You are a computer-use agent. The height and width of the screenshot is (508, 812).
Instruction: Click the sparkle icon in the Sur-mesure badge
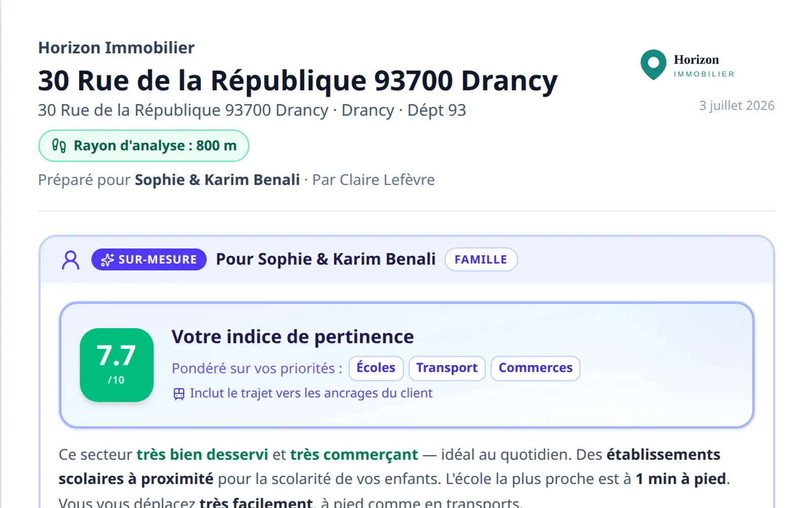(107, 260)
